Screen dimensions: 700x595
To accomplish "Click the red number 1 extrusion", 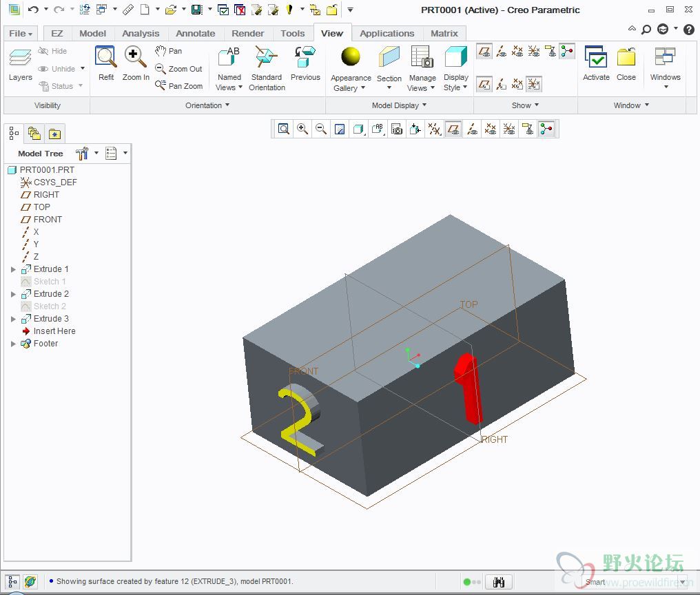I will (469, 388).
